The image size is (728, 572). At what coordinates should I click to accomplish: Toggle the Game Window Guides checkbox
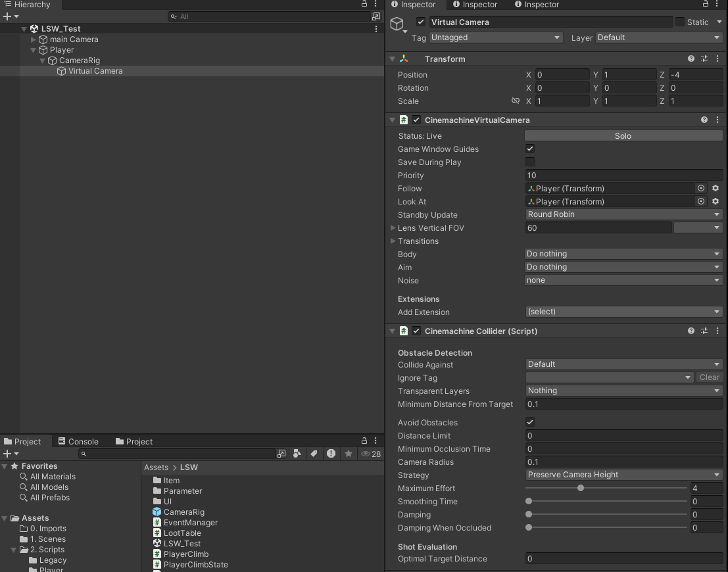pyautogui.click(x=530, y=149)
